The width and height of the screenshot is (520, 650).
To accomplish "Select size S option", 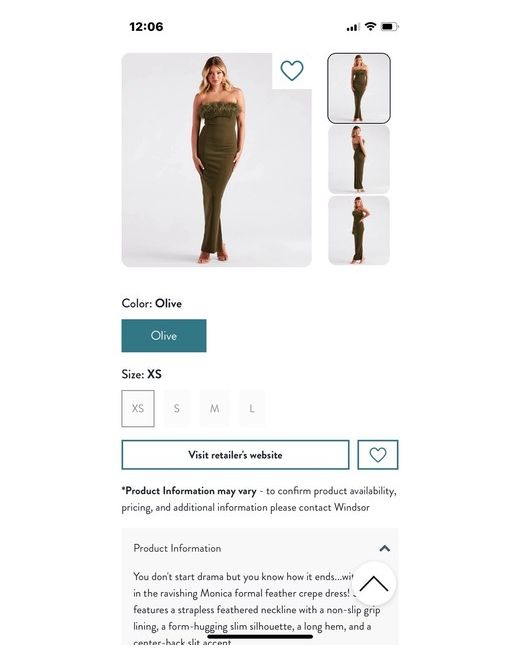I will [177, 408].
